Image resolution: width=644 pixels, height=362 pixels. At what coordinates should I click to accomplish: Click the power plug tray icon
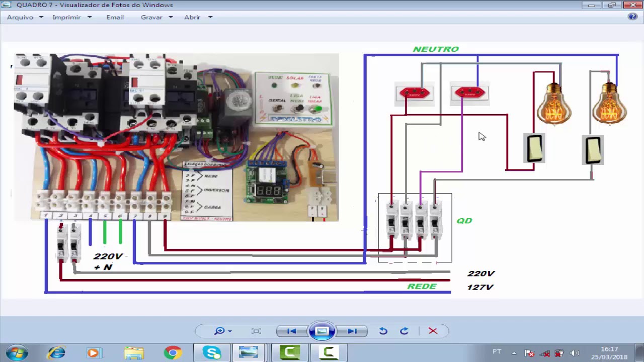(559, 353)
